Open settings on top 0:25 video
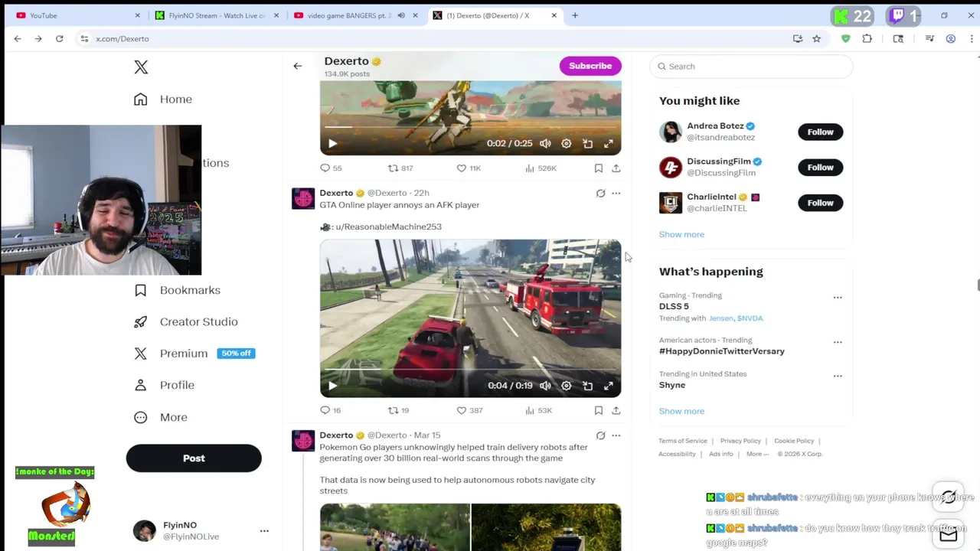The width and height of the screenshot is (980, 551). 567,144
